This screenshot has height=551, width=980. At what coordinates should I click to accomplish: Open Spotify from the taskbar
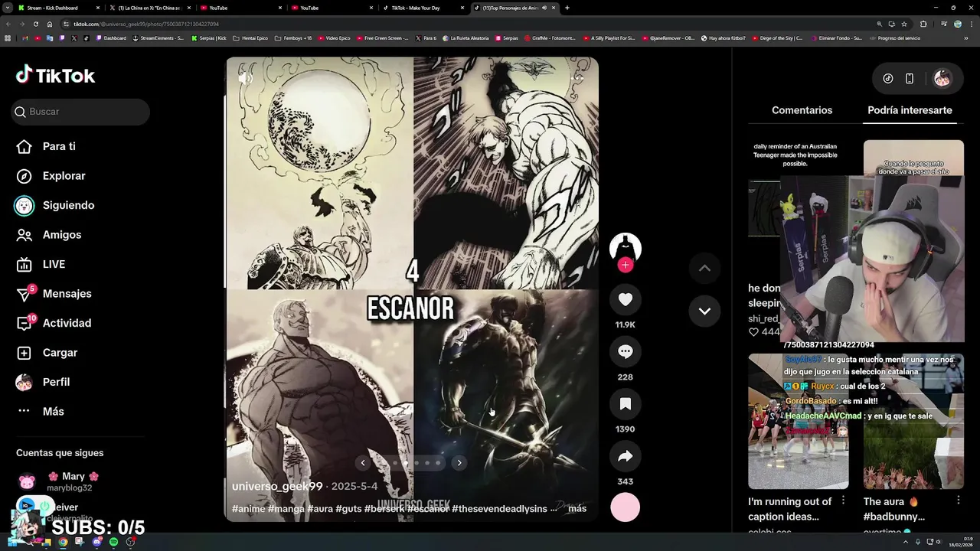click(113, 542)
